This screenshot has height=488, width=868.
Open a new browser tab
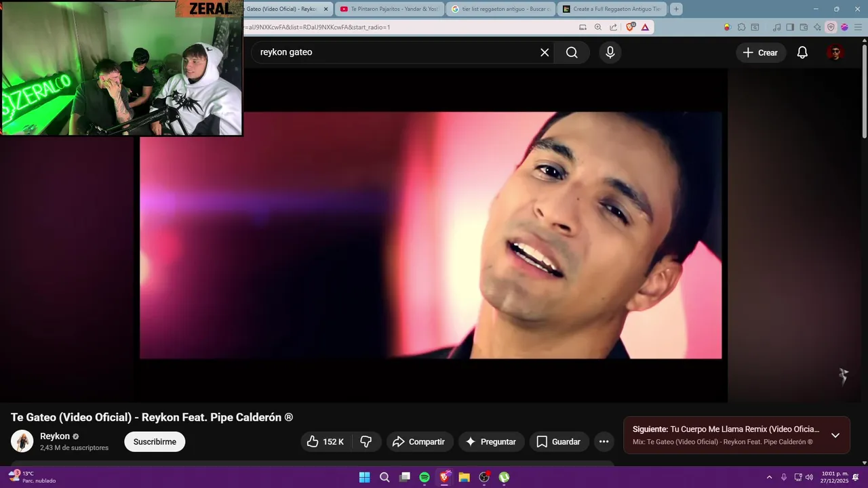pyautogui.click(x=676, y=9)
